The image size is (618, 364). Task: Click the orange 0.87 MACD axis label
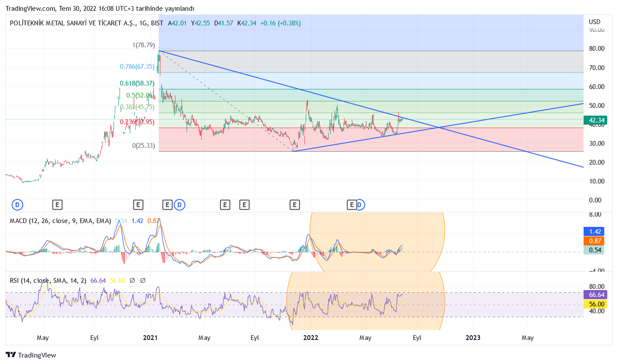[x=594, y=241]
